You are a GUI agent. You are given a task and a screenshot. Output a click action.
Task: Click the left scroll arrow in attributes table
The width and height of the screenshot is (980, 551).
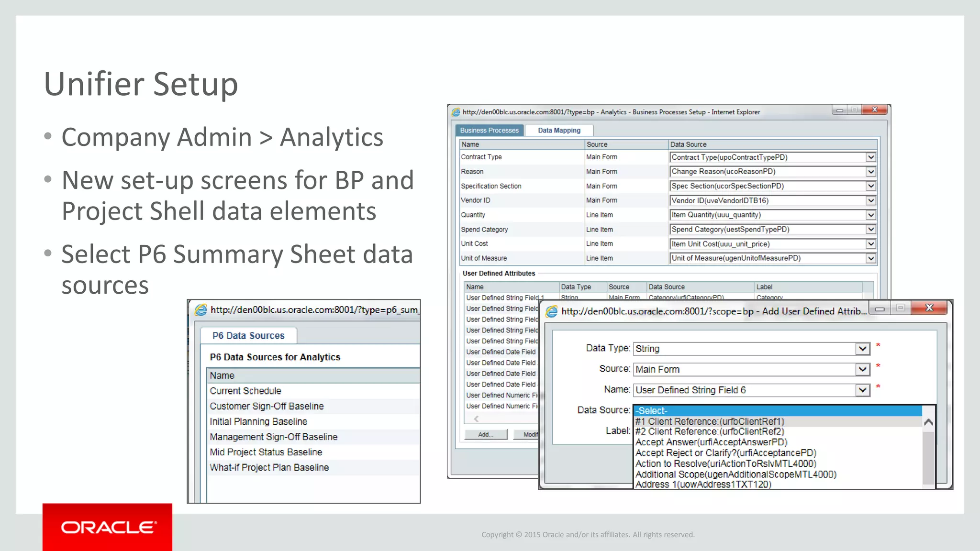[476, 419]
